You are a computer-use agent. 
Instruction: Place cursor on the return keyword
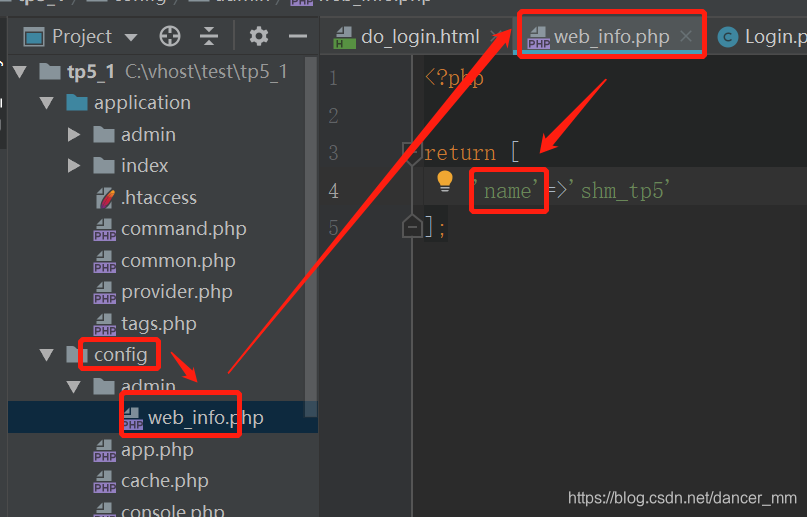tap(460, 153)
